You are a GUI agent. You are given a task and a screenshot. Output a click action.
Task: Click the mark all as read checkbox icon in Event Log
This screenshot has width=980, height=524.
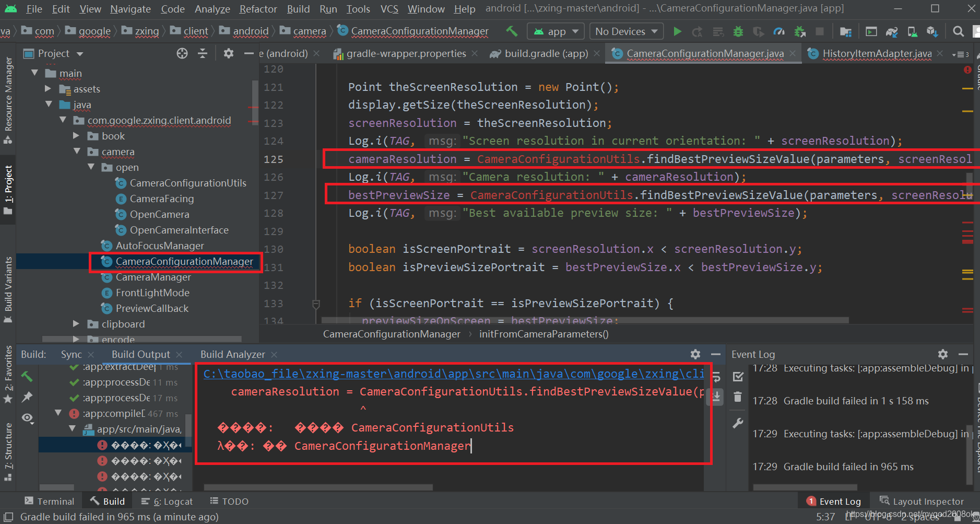tap(738, 376)
